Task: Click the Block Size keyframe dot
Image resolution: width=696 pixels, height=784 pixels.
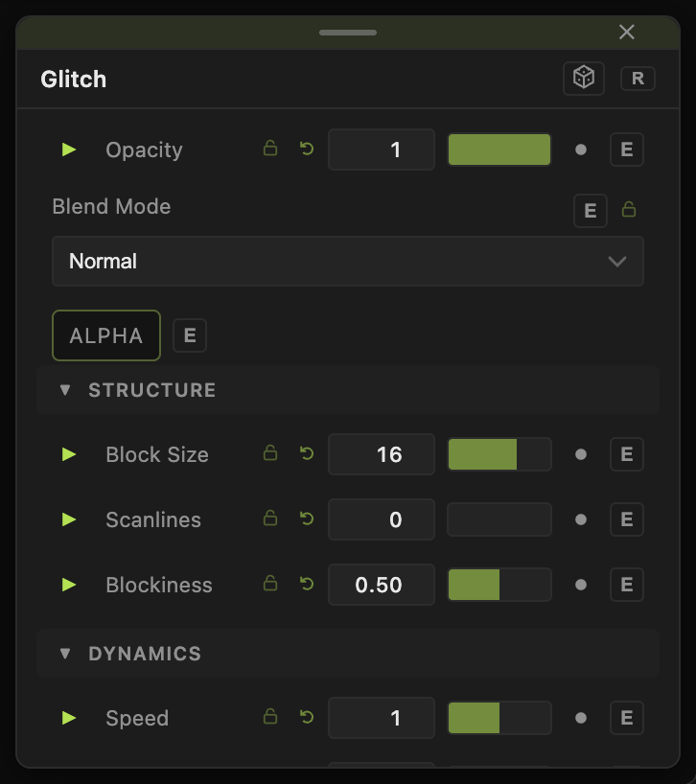Action: tap(581, 454)
